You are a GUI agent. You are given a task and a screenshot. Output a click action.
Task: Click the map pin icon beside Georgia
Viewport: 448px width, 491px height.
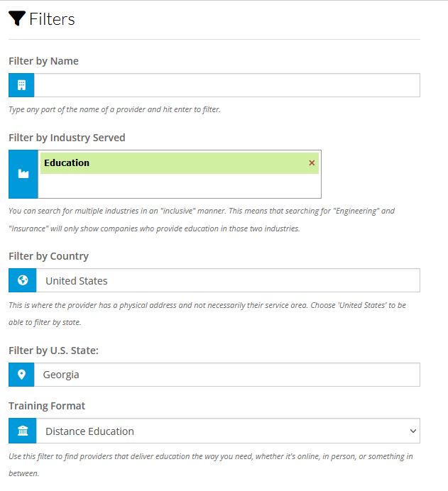tap(21, 375)
